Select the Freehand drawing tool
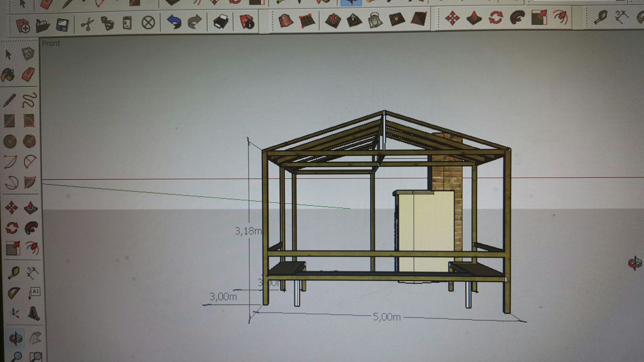The width and height of the screenshot is (644, 362). (29, 100)
